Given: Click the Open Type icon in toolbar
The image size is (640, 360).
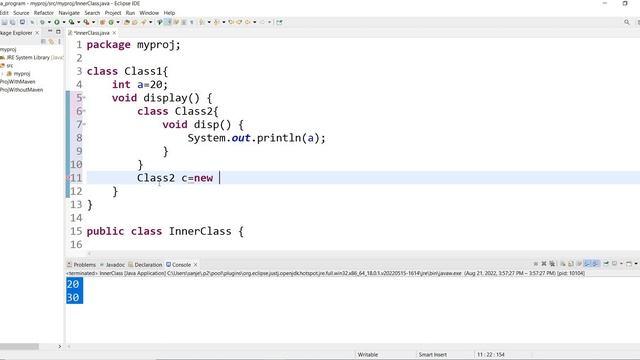Looking at the screenshot, I should click(127, 22).
